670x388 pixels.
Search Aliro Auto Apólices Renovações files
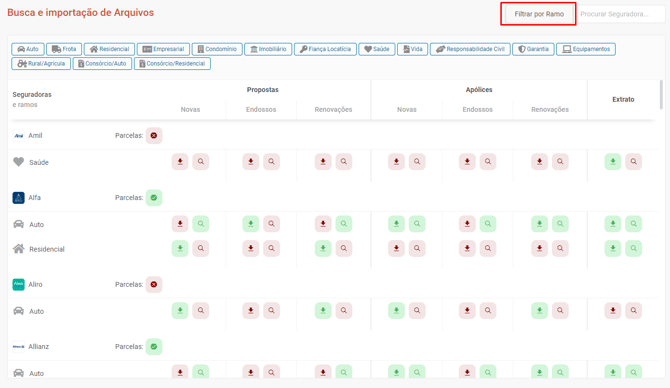tap(560, 311)
